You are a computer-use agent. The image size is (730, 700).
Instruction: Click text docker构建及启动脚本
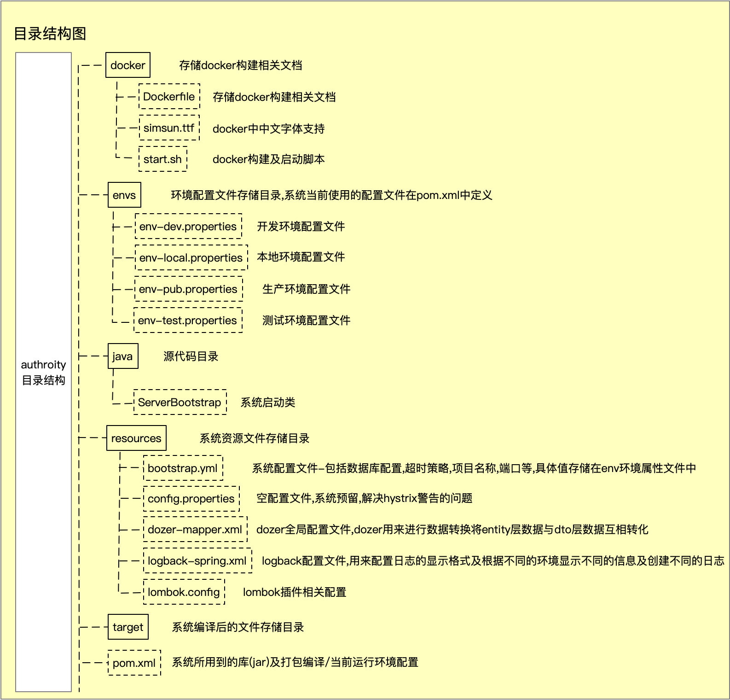click(269, 159)
